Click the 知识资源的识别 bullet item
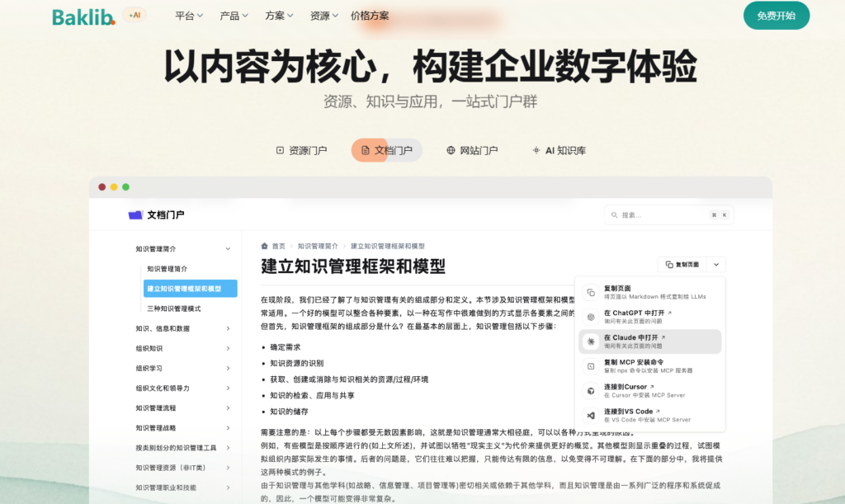 tap(297, 364)
